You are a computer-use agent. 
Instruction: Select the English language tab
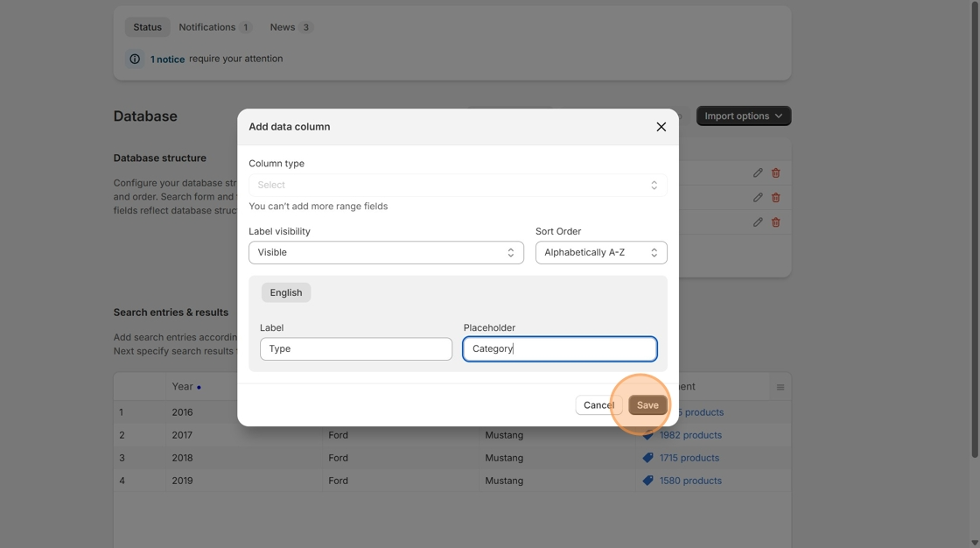(x=286, y=292)
